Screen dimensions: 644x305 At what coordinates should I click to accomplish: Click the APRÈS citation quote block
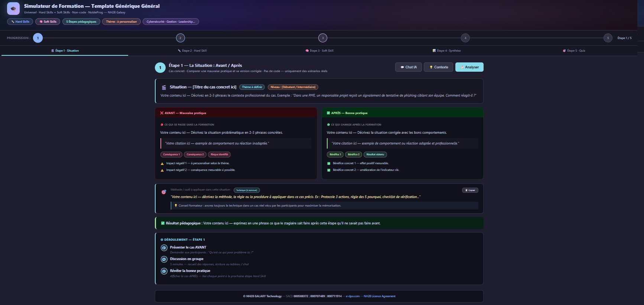pos(402,143)
